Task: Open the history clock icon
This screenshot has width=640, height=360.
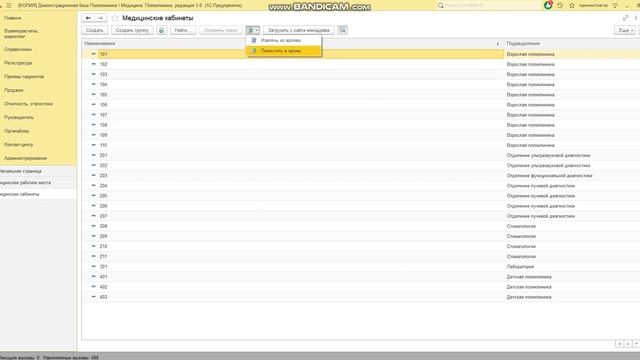Action: (x=560, y=5)
